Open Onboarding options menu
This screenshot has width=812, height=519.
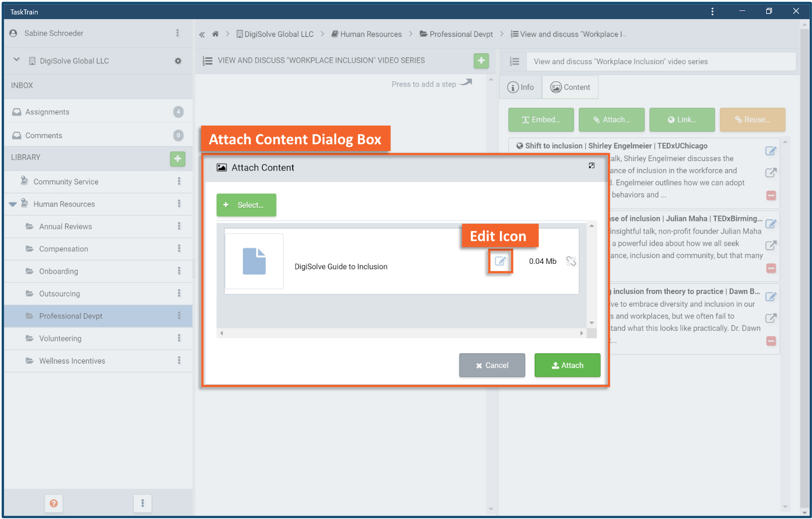(x=179, y=271)
